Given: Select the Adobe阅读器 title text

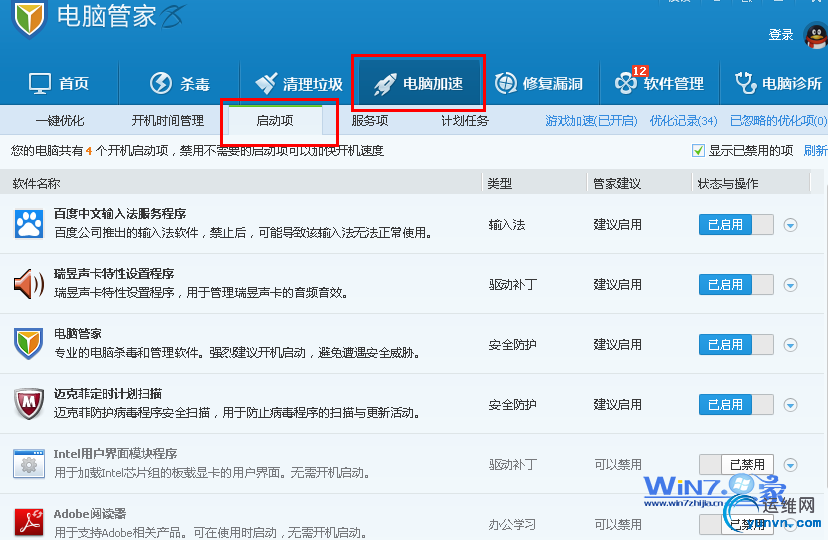Looking at the screenshot, I should 90,514.
